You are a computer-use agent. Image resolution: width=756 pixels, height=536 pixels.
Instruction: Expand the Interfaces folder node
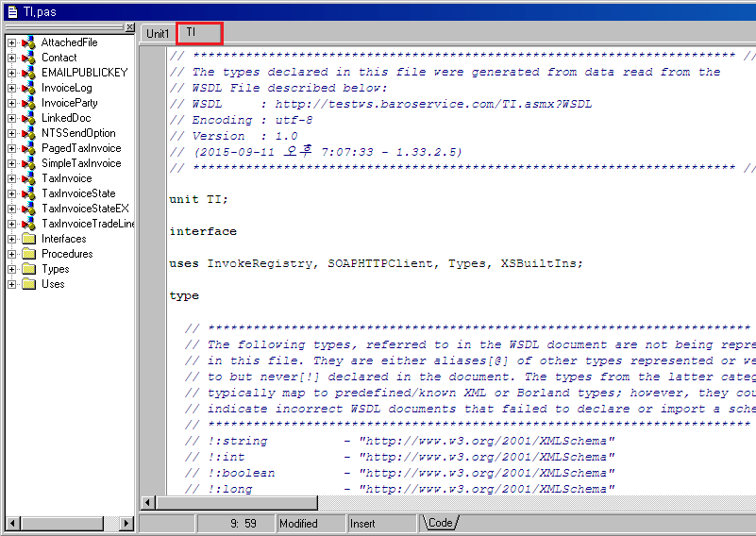11,239
